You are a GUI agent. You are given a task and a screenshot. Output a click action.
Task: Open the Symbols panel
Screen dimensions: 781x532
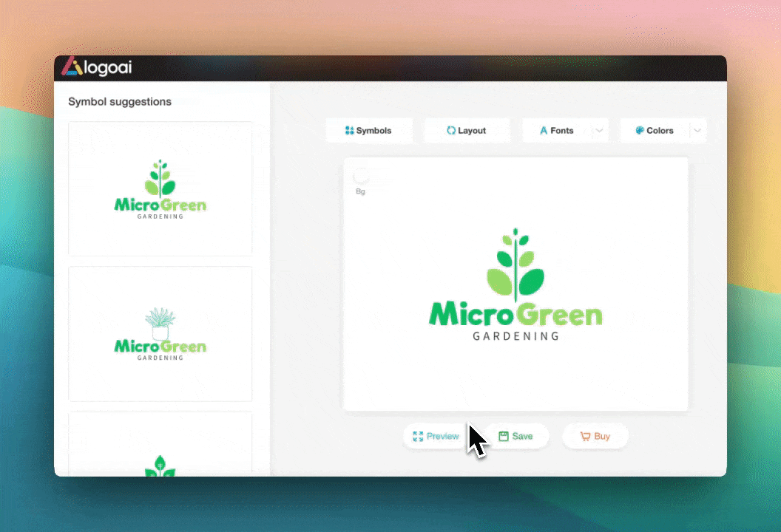pos(368,131)
